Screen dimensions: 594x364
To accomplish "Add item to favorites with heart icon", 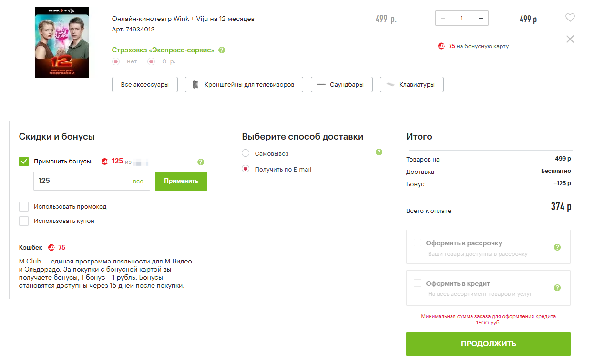I will (570, 18).
